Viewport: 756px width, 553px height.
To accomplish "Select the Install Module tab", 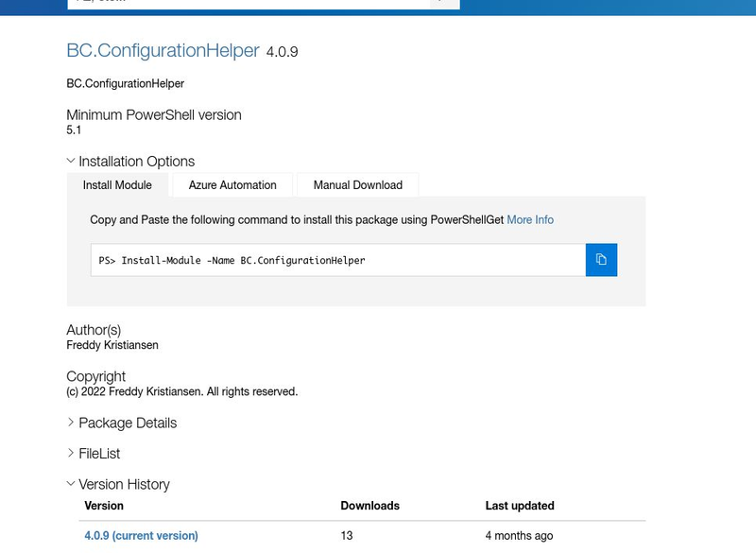I will [x=117, y=185].
